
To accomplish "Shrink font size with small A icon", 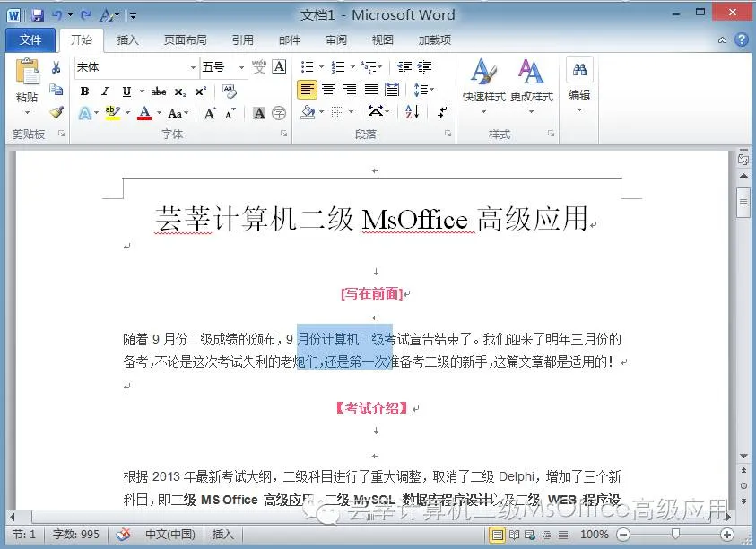I will point(230,113).
